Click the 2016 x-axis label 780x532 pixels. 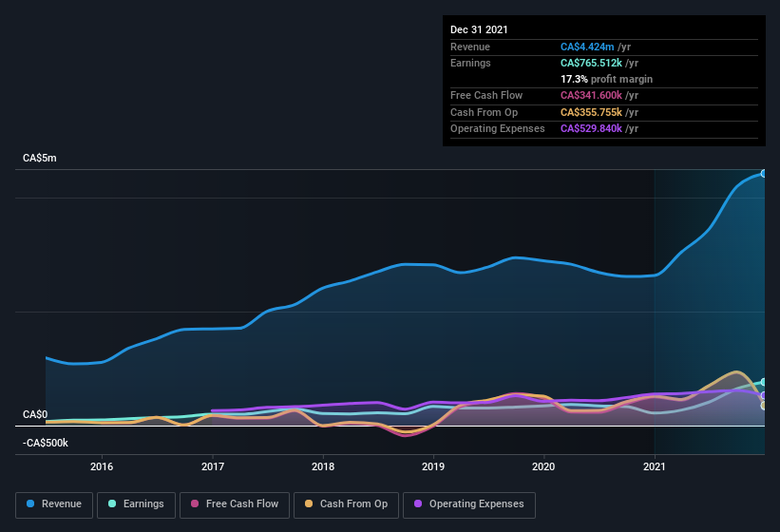tap(102, 466)
